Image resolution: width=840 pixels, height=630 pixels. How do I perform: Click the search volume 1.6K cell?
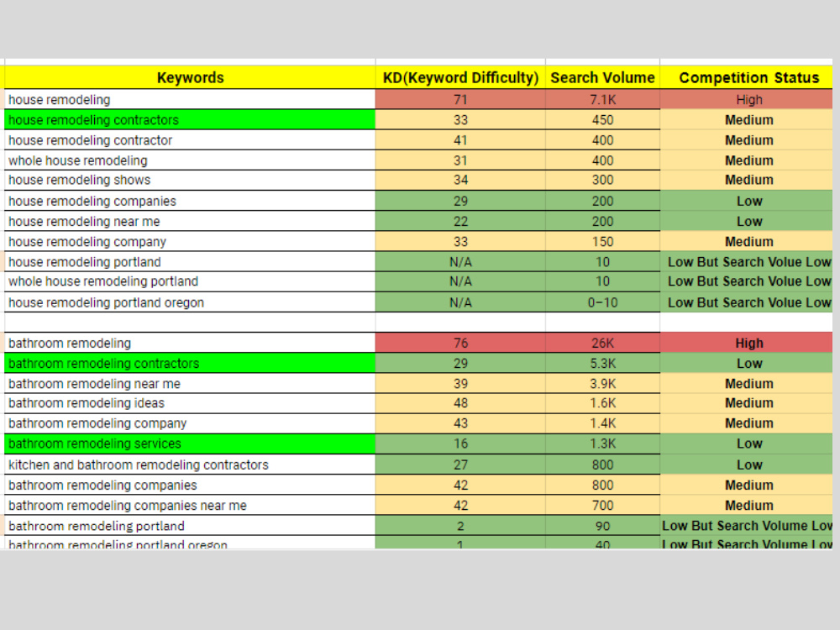602,403
